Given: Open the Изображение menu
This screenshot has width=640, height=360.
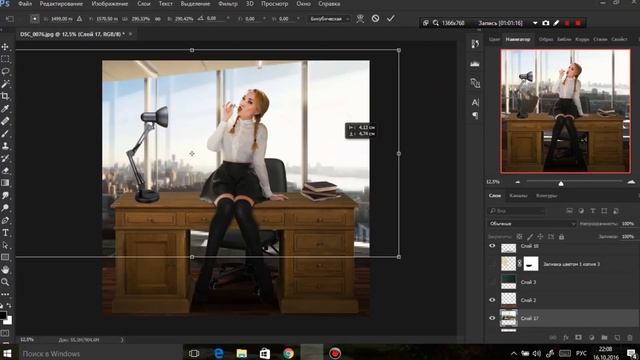Looking at the screenshot, I should click(110, 4).
